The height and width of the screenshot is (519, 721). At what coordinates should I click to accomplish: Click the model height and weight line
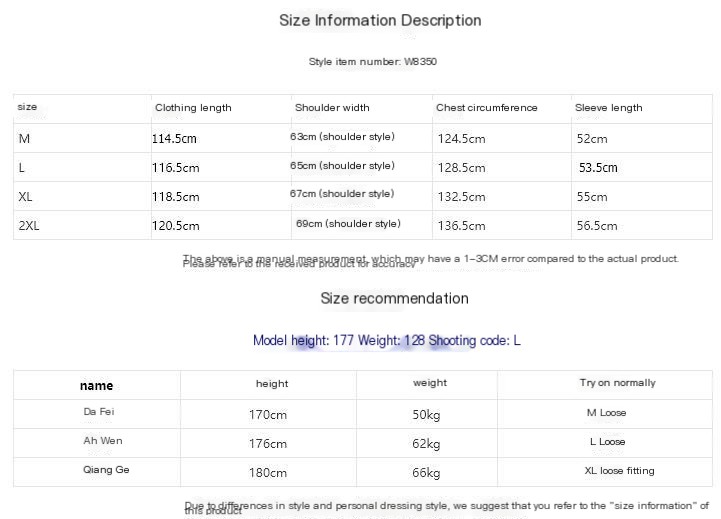pyautogui.click(x=386, y=341)
